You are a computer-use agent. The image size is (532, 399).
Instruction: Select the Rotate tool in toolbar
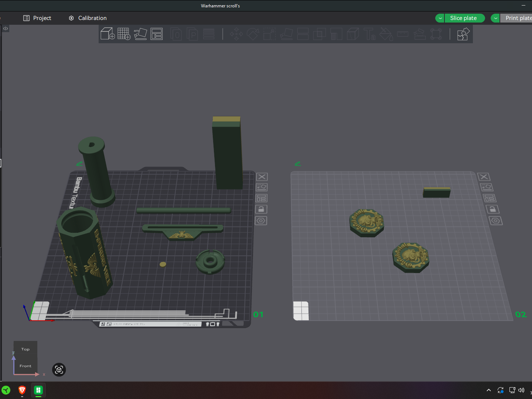tap(253, 34)
